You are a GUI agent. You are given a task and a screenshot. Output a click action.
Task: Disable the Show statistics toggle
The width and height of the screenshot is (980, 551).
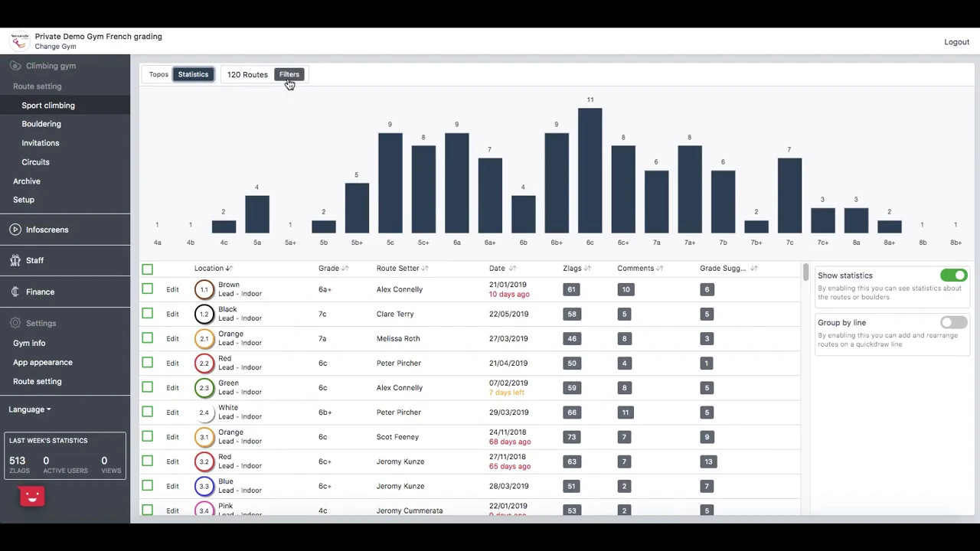coord(954,275)
